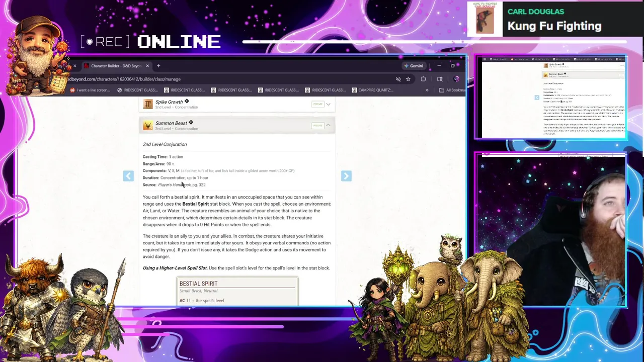Screen dimensions: 644x362
Task: Open the Gemini button in Chrome
Action: tap(413, 66)
